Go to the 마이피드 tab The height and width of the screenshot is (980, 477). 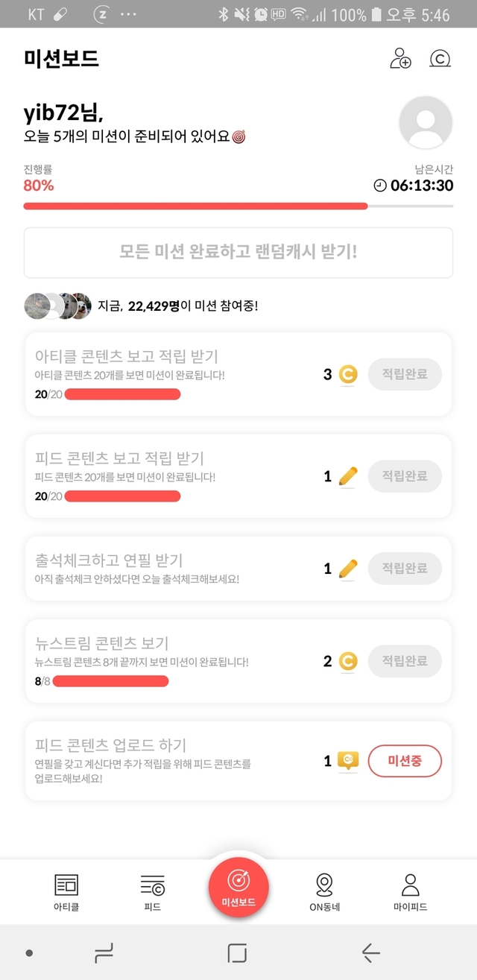(x=411, y=892)
